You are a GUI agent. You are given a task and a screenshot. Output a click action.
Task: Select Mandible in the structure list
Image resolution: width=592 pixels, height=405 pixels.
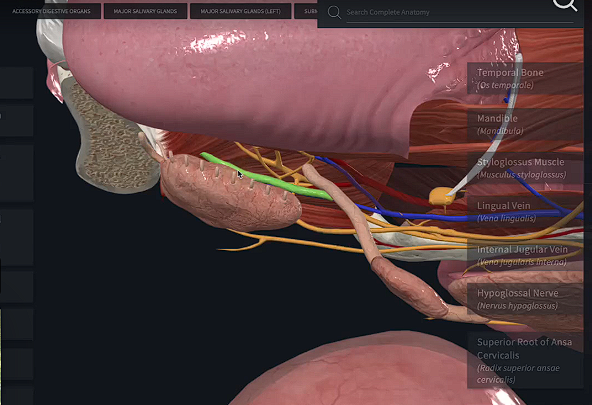[525, 124]
